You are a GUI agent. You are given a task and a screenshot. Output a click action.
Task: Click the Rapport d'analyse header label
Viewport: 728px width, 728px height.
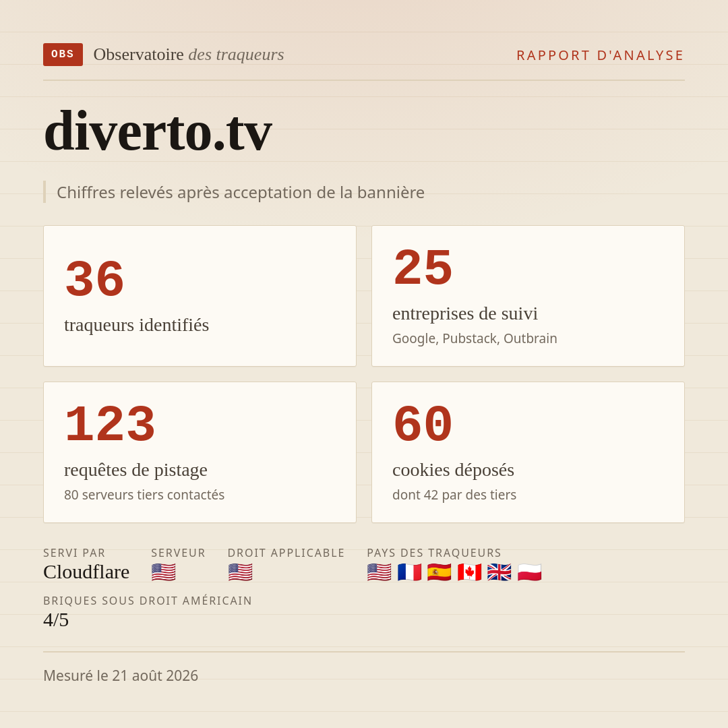pyautogui.click(x=601, y=55)
